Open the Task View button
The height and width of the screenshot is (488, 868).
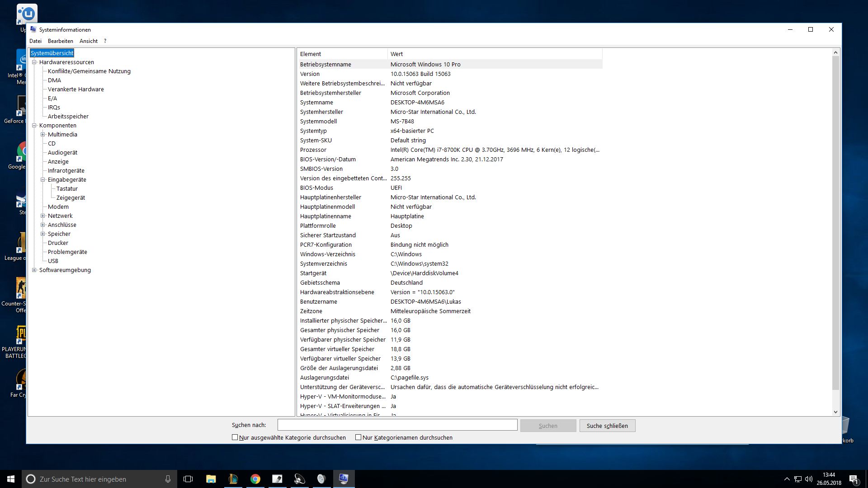click(188, 479)
